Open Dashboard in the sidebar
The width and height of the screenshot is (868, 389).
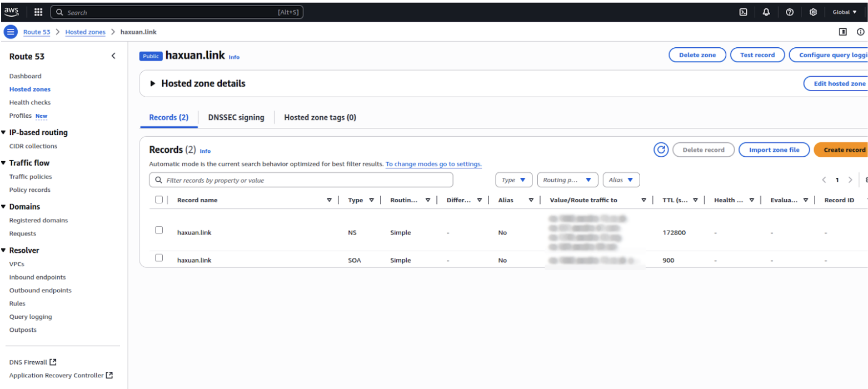26,76
